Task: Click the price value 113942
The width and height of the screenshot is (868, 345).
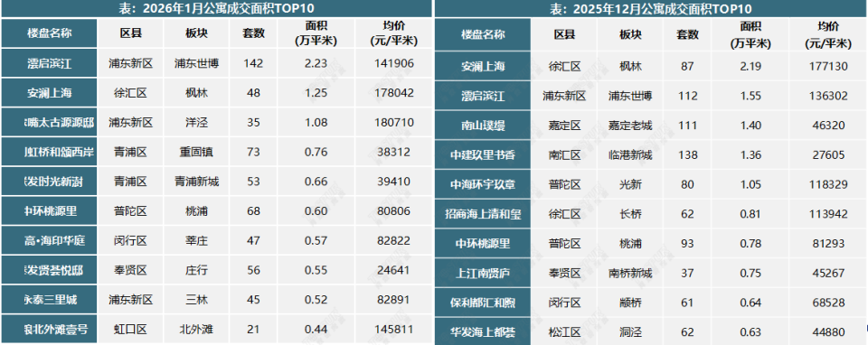Action: pyautogui.click(x=827, y=214)
